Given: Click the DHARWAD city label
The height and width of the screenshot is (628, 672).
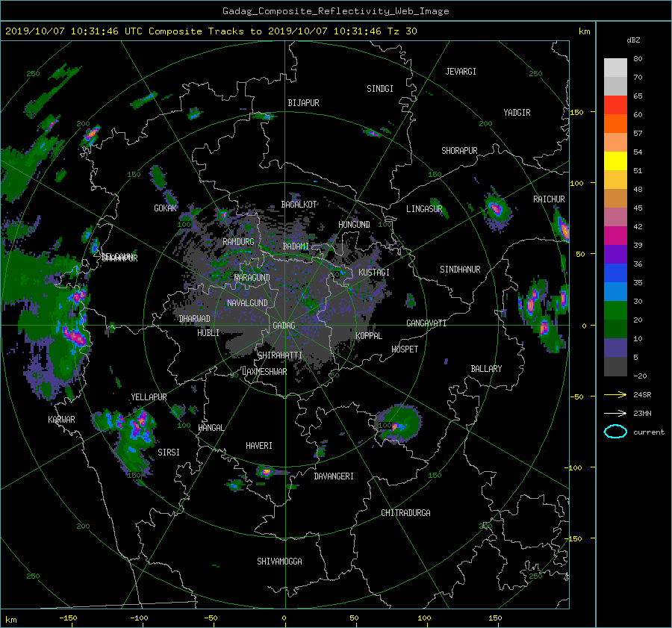Looking at the screenshot, I should (x=194, y=319).
